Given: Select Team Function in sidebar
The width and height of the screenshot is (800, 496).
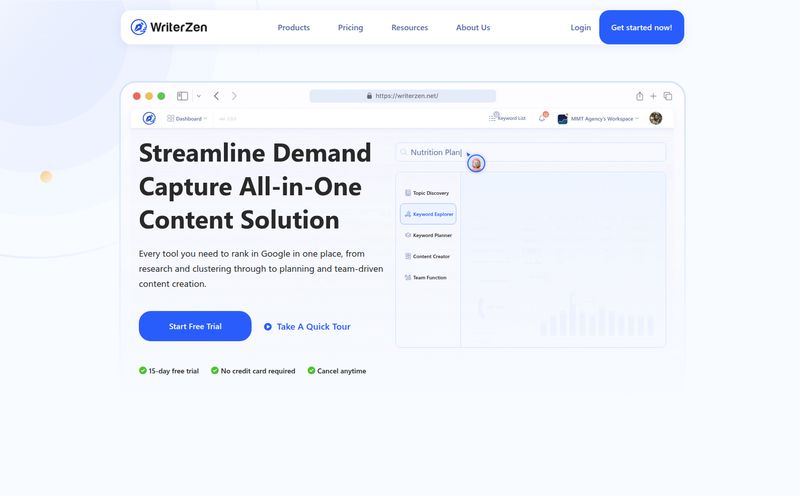Looking at the screenshot, I should [x=426, y=278].
